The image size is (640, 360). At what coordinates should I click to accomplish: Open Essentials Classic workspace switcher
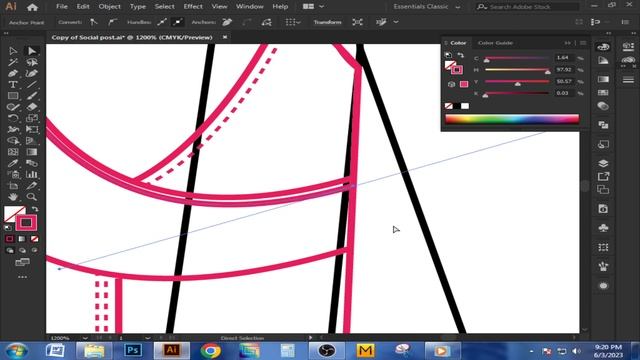[x=427, y=7]
